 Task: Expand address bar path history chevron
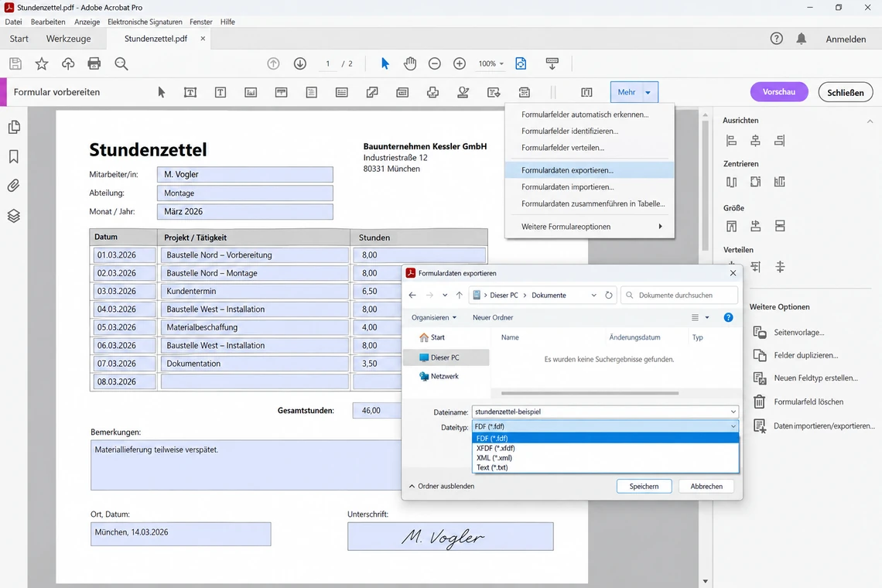pyautogui.click(x=593, y=295)
